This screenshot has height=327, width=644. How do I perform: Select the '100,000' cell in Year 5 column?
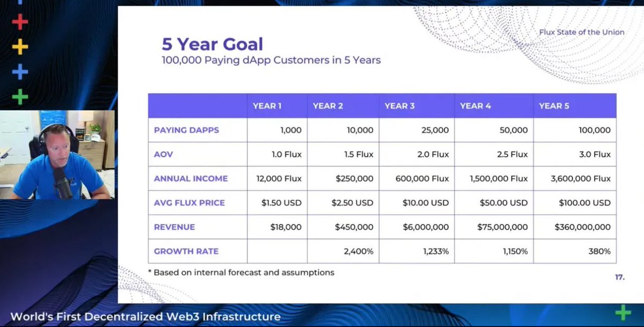click(x=575, y=130)
